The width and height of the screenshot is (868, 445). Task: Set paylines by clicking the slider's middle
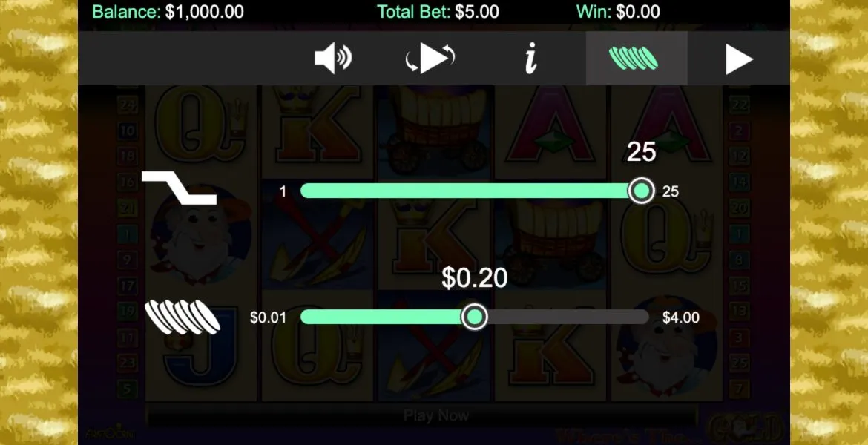pos(471,191)
